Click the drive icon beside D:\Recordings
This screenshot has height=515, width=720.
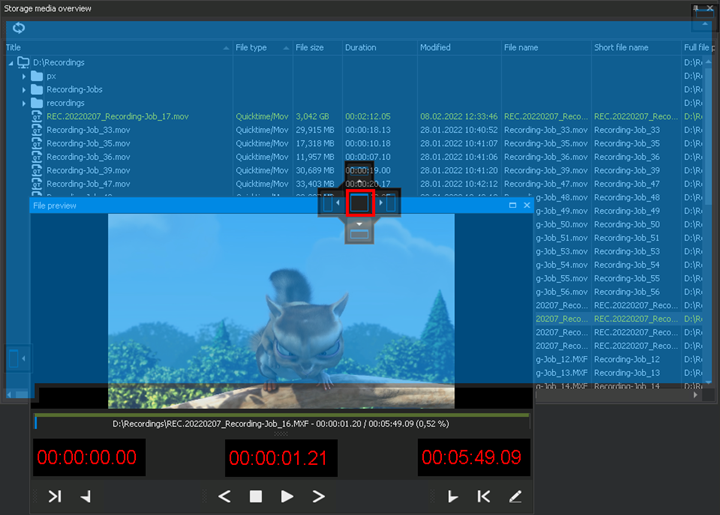coord(23,62)
